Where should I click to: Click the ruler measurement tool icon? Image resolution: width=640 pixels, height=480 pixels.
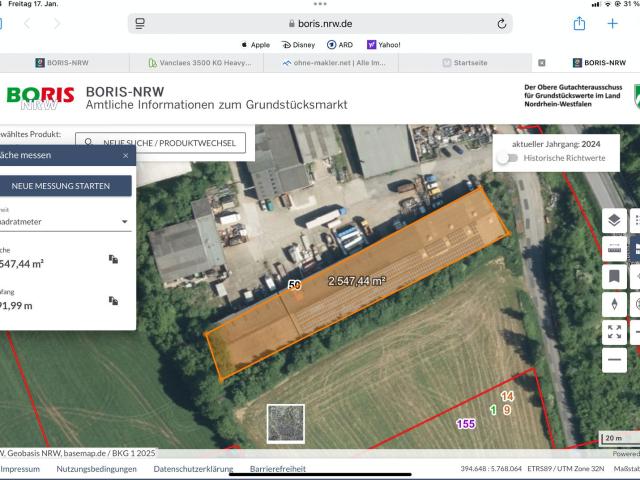615,248
